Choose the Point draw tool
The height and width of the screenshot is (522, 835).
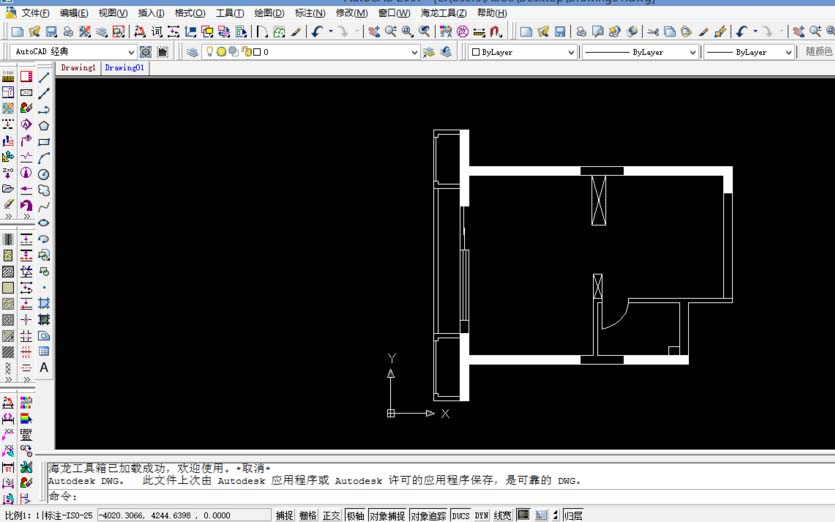(x=44, y=288)
